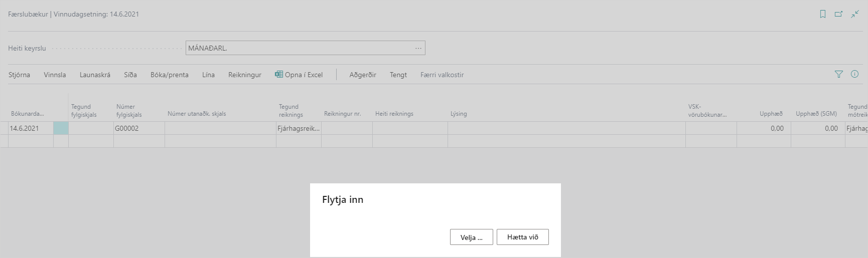868x258 pixels.
Task: Click the Excel icon beside Opna í Excel
Action: (x=278, y=75)
